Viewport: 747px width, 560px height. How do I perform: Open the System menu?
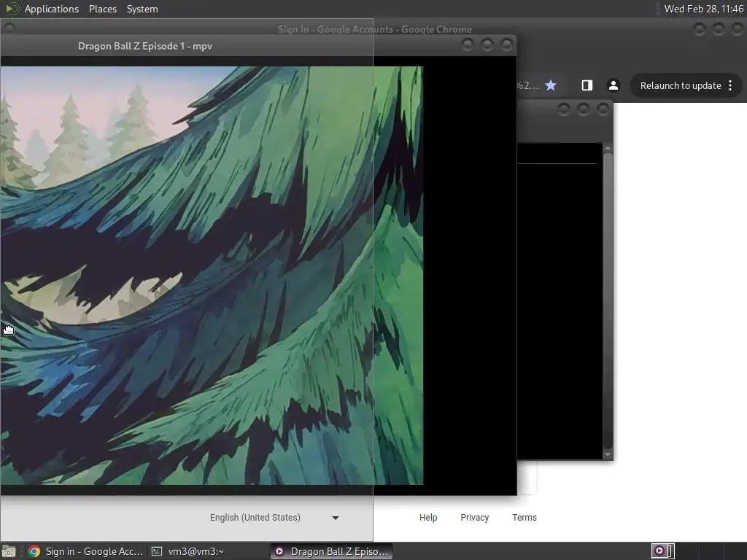[x=142, y=9]
